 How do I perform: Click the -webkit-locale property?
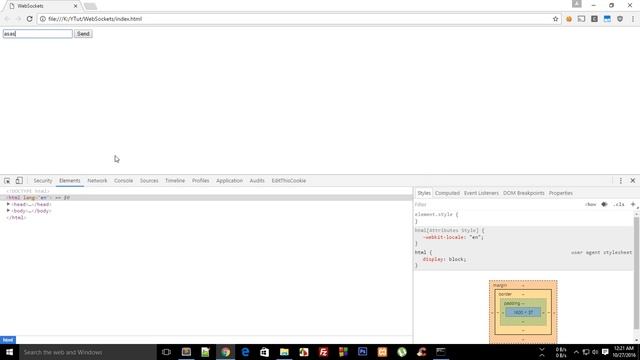[x=444, y=237]
